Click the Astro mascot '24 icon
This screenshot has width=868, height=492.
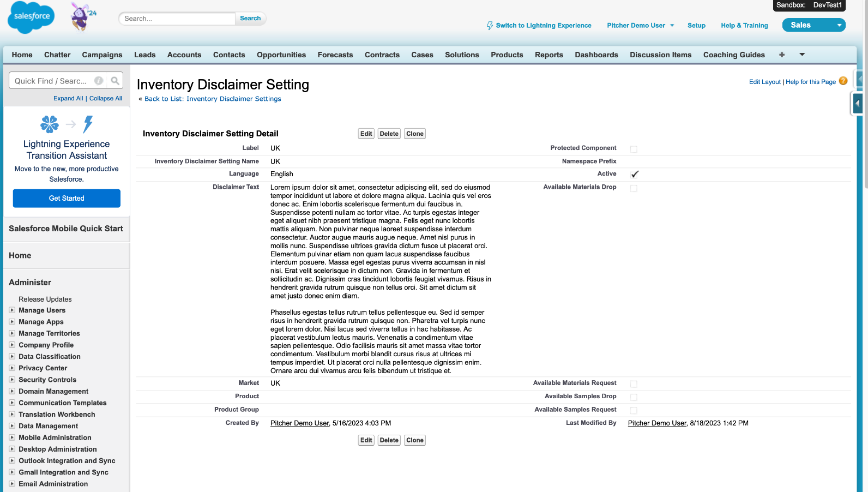click(x=82, y=16)
